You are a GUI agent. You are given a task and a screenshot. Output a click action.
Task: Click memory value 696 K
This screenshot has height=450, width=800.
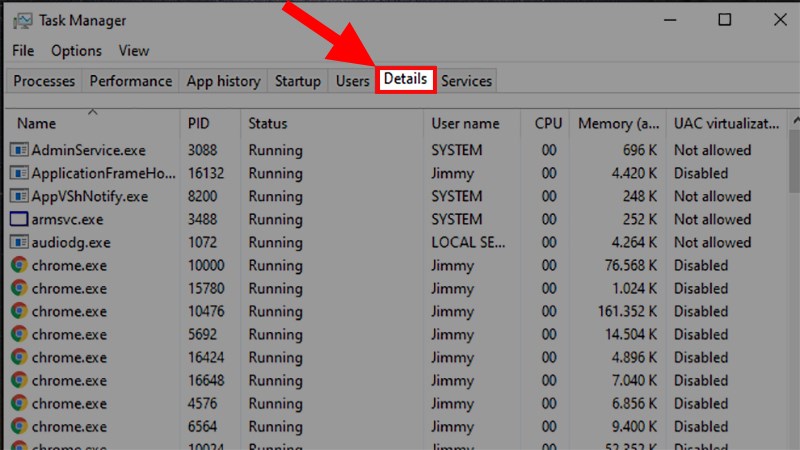pyautogui.click(x=640, y=150)
